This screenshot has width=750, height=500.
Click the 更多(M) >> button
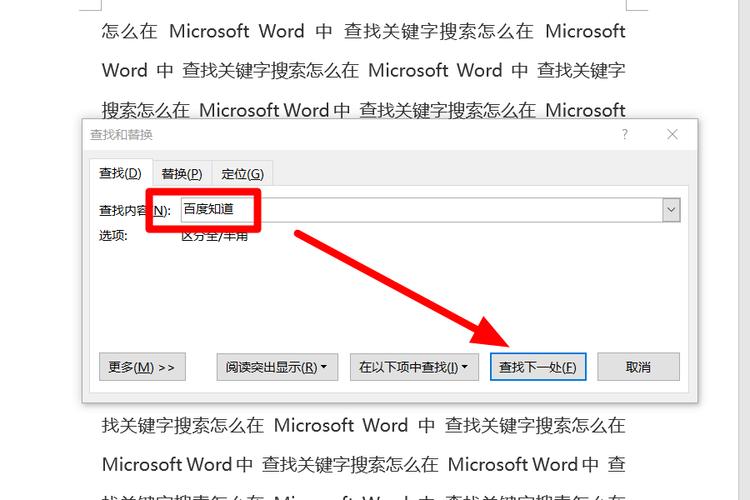[142, 367]
